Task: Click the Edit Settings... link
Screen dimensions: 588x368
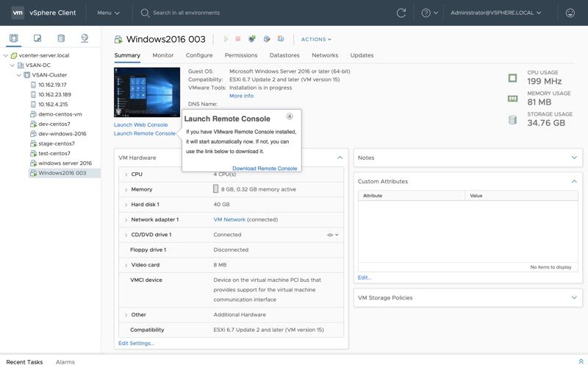Action: point(136,343)
